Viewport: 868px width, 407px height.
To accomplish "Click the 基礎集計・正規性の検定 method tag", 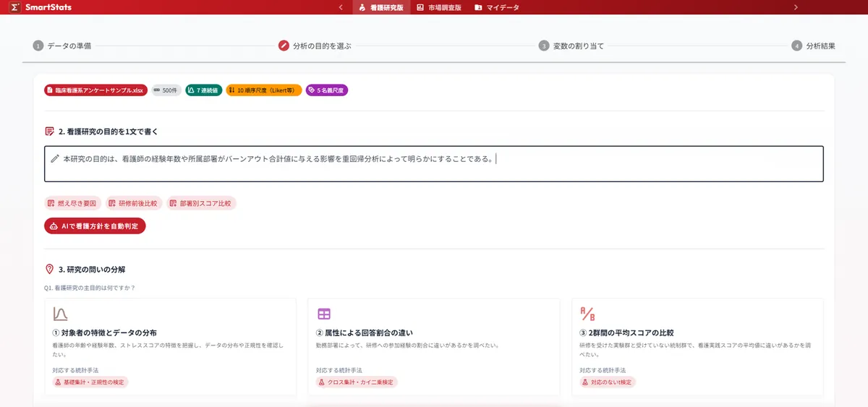I will (x=90, y=382).
